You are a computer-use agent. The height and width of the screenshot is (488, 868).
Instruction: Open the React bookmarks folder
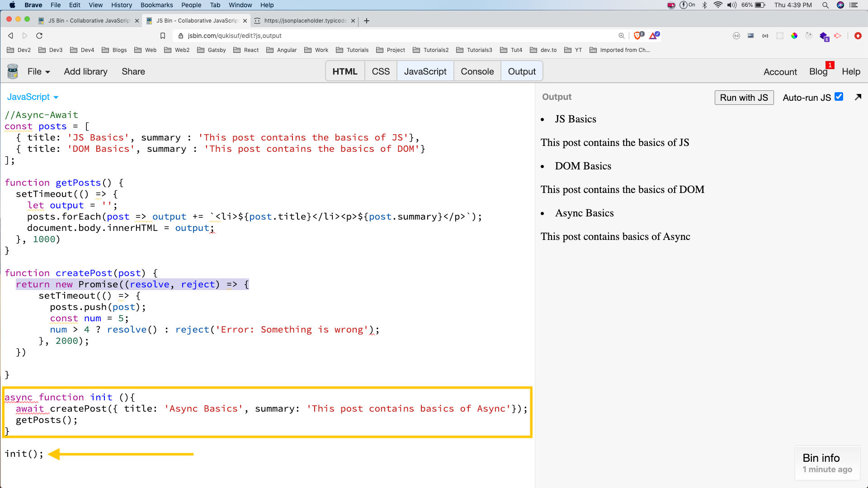246,50
